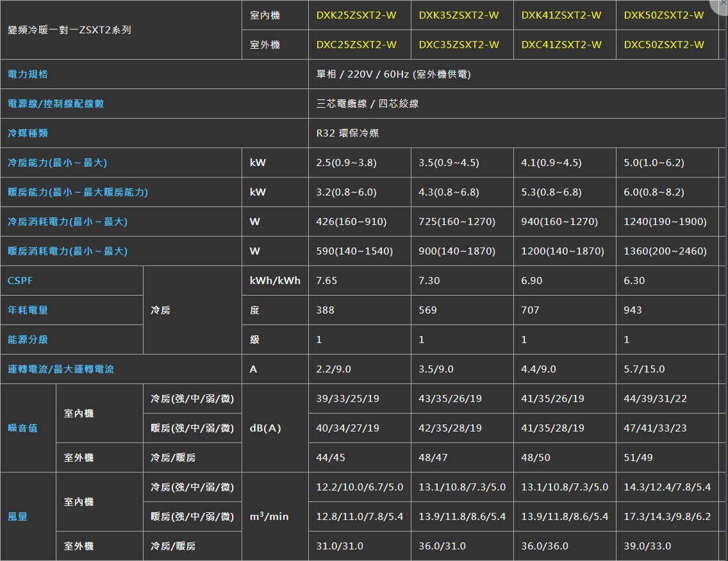
Task: Click the 運轉電流/最大運轉電流 row label
Action: (61, 369)
